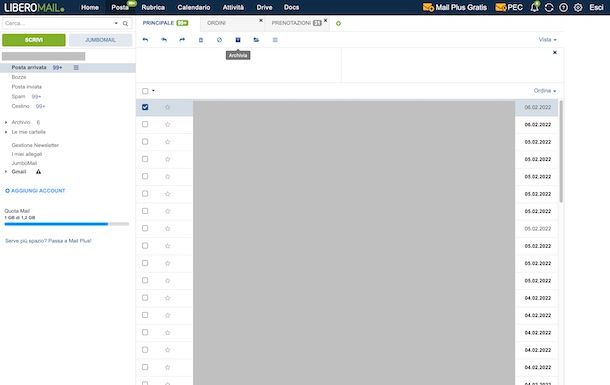610x385 pixels.
Task: Open the Attività menu
Action: pos(233,7)
